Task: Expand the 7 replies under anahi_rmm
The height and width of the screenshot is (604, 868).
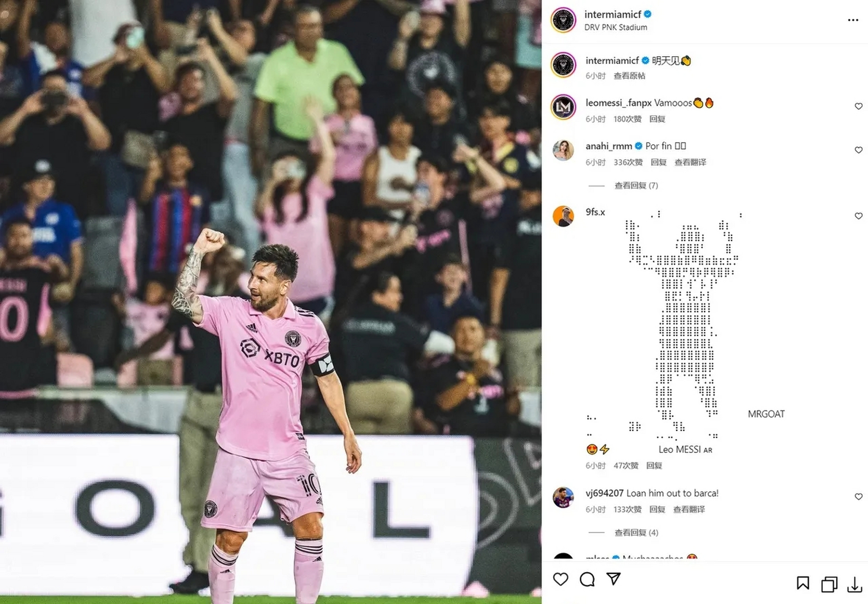Action: click(636, 185)
